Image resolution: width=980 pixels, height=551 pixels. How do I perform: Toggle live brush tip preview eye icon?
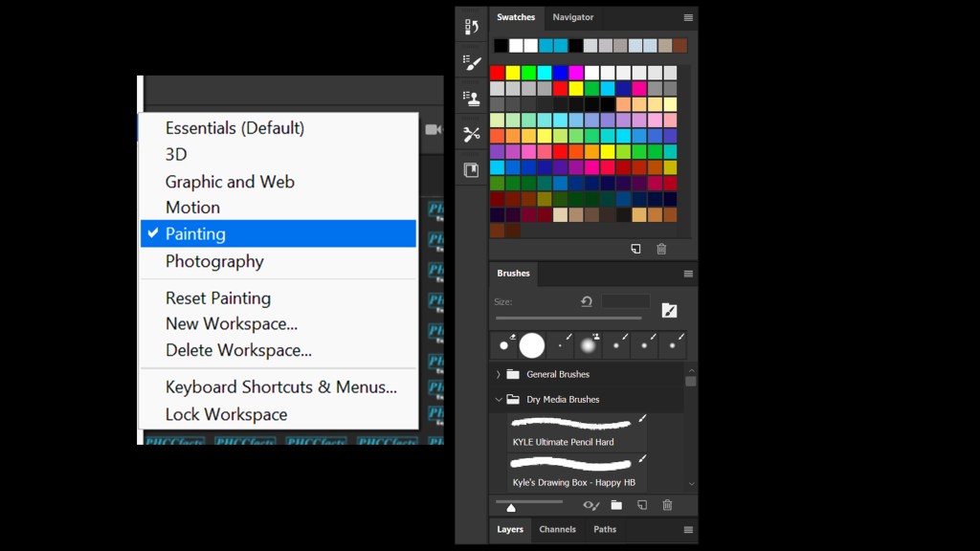[590, 505]
